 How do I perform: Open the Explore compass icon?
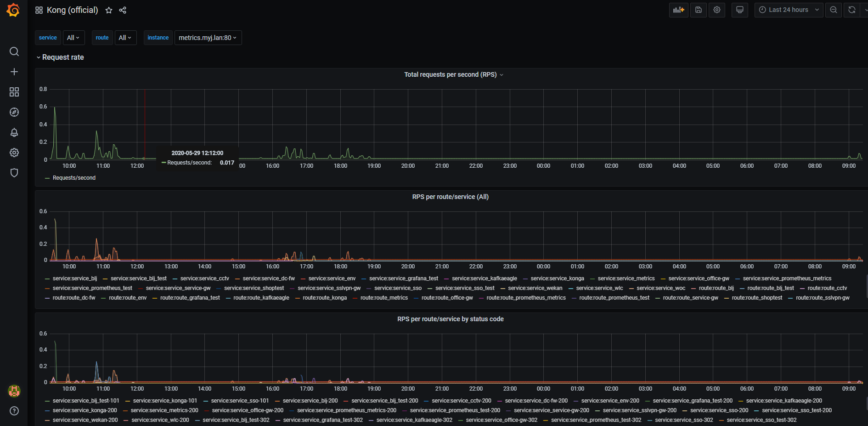(14, 112)
